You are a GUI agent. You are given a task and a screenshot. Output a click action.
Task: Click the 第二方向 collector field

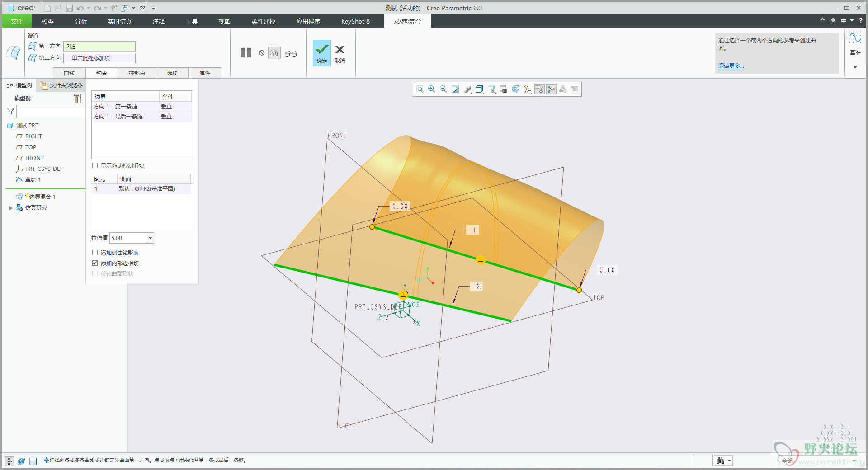(99, 58)
